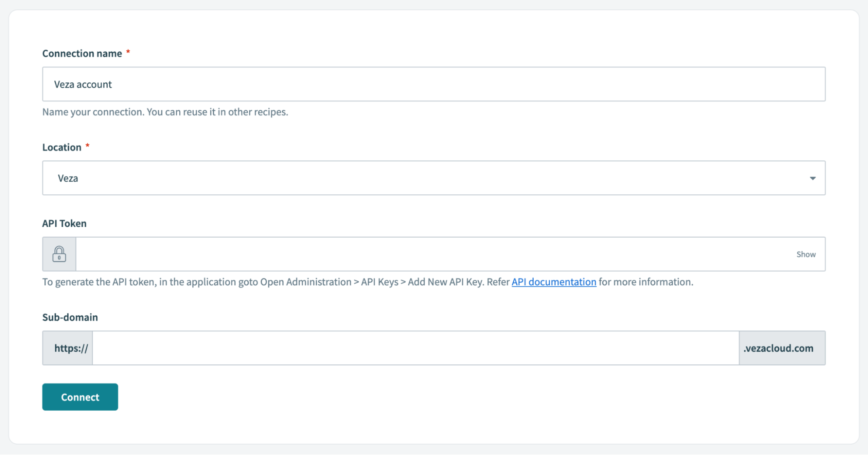
Task: Click the 'Veza account' text in field
Action: [83, 85]
